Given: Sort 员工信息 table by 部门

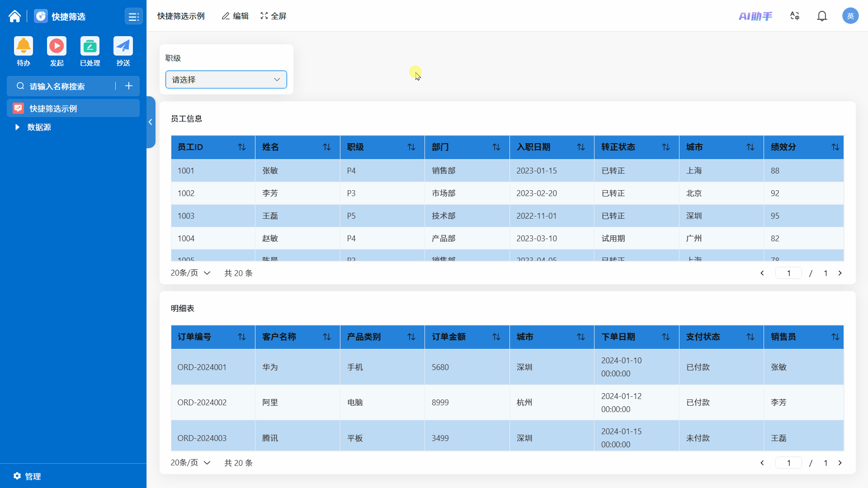Looking at the screenshot, I should 496,147.
